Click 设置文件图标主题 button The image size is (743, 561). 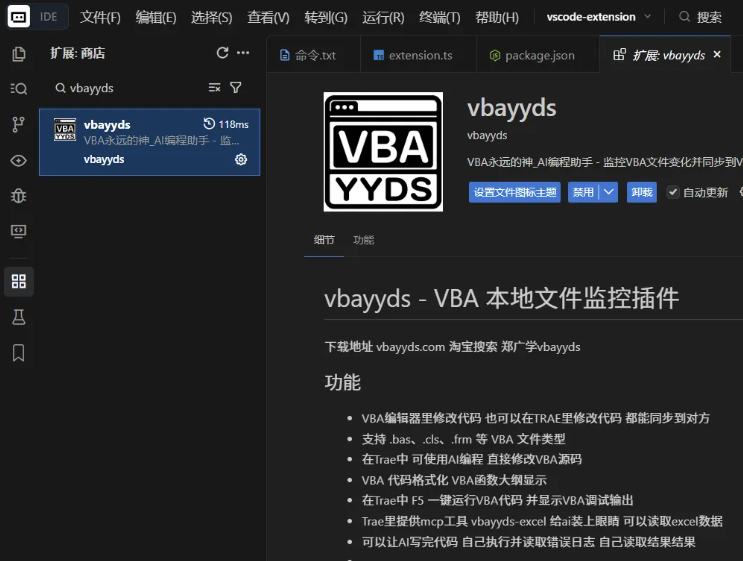pos(515,192)
